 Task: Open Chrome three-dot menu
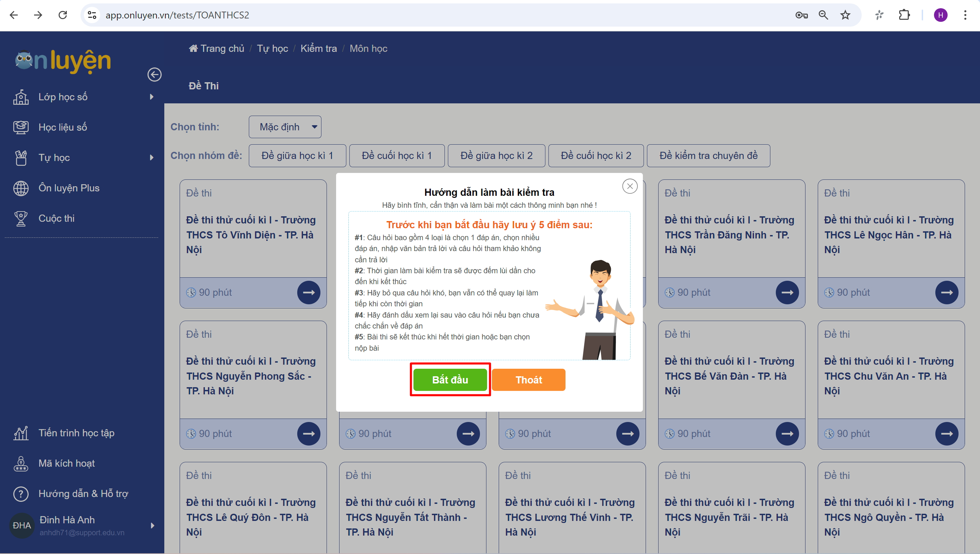[965, 15]
